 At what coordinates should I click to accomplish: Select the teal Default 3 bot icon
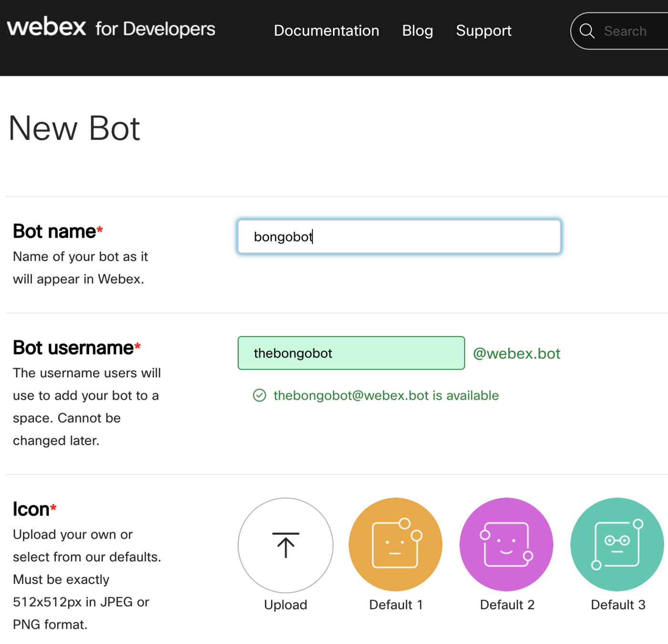[617, 544]
